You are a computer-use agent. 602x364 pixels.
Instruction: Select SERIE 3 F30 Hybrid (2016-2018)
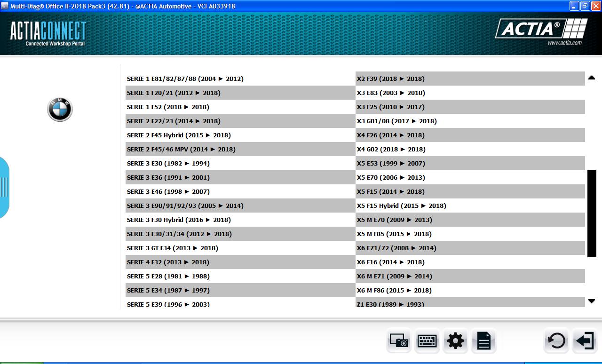pyautogui.click(x=240, y=220)
